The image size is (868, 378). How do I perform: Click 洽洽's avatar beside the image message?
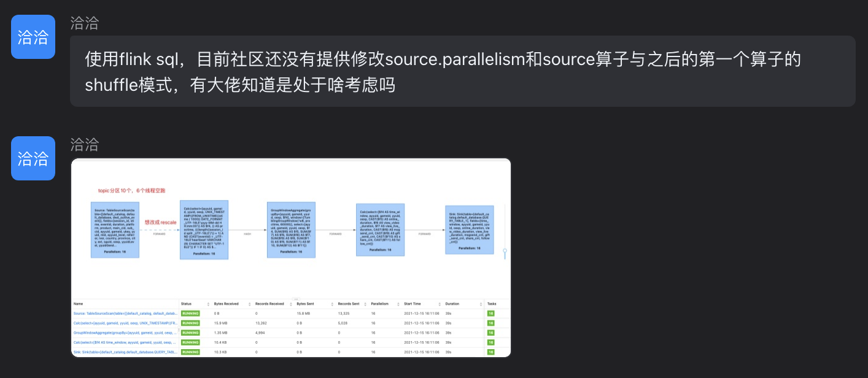33,158
